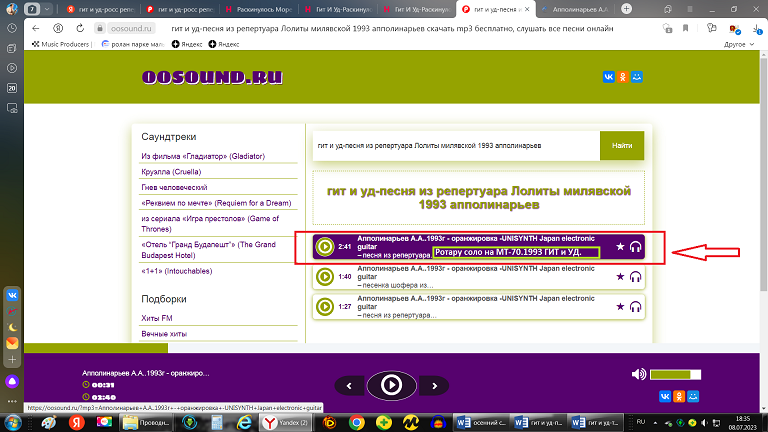Share via Odnoklassniki in the player bar
This screenshot has height=432, width=768.
679,396
